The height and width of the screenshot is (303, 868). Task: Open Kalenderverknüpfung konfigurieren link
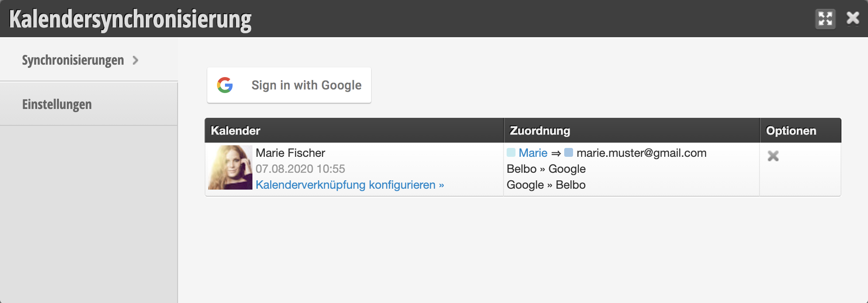pyautogui.click(x=350, y=185)
